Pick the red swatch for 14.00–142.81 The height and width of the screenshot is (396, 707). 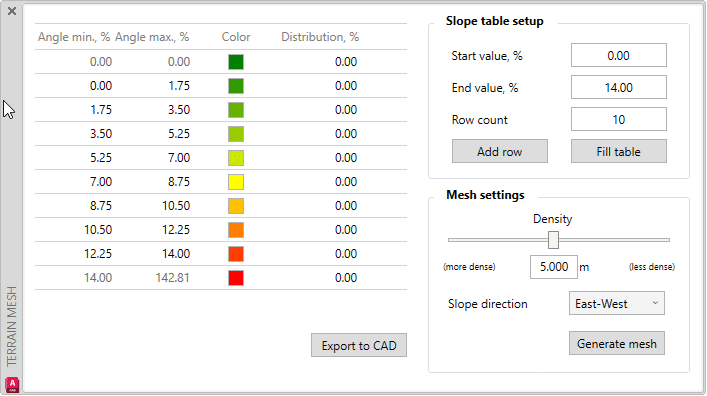coord(236,278)
